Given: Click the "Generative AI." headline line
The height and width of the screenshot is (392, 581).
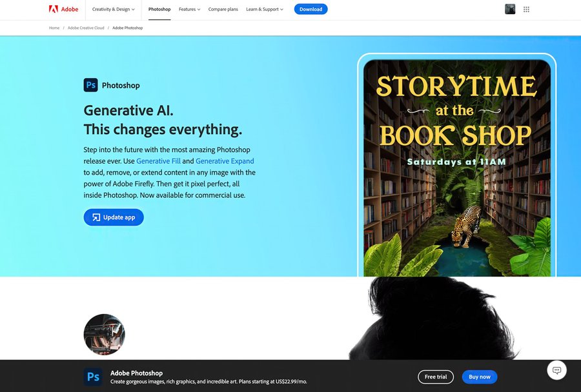Looking at the screenshot, I should pyautogui.click(x=128, y=110).
